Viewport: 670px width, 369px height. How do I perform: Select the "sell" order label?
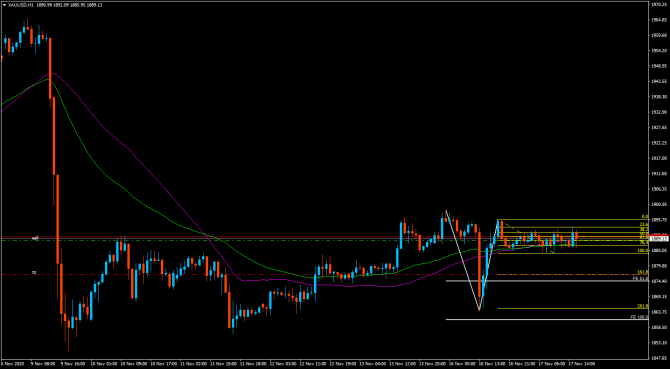pyautogui.click(x=36, y=238)
